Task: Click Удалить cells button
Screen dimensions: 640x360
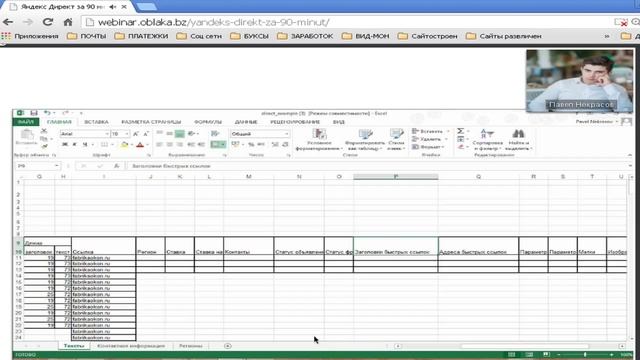Action: coord(429,139)
